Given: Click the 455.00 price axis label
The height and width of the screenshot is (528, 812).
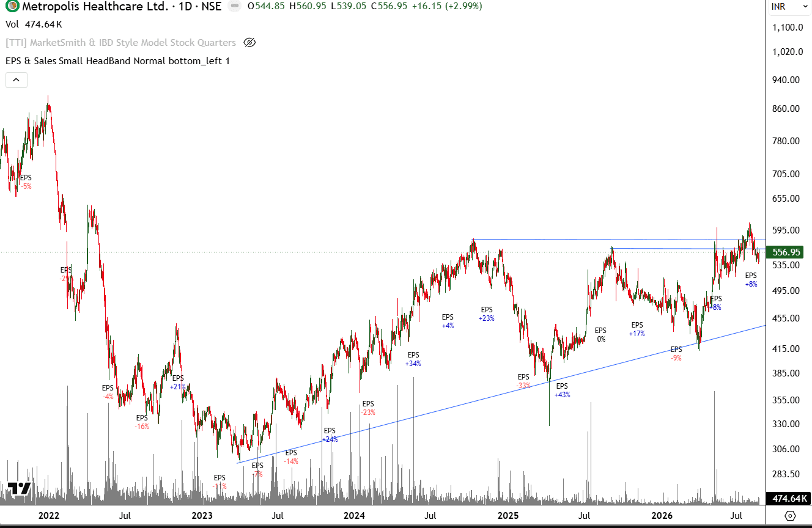Looking at the screenshot, I should (788, 318).
